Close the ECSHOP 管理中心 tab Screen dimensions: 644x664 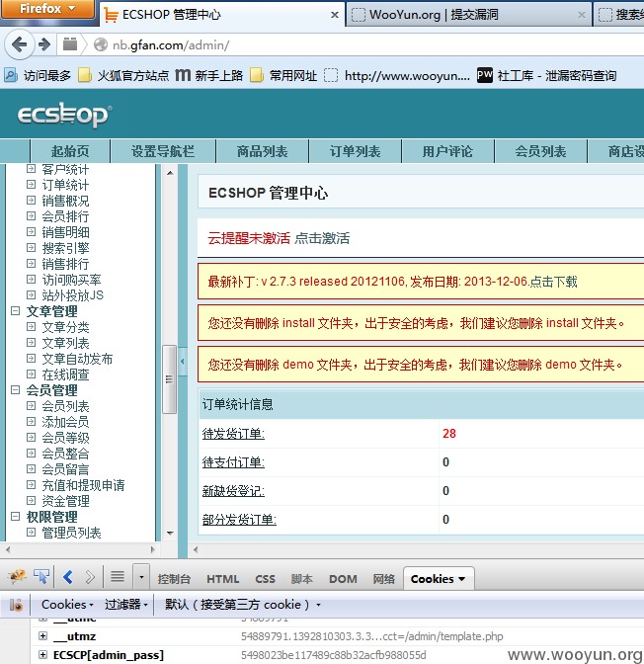tap(335, 15)
